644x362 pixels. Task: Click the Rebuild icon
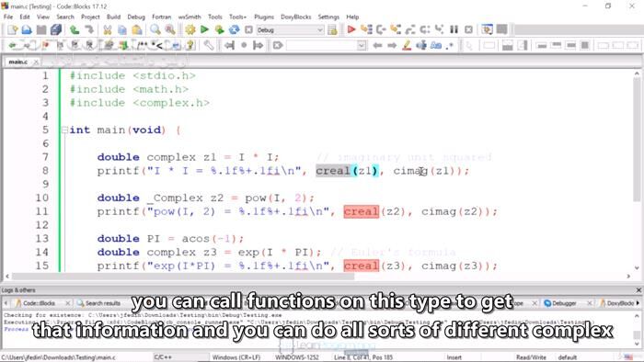click(x=234, y=29)
